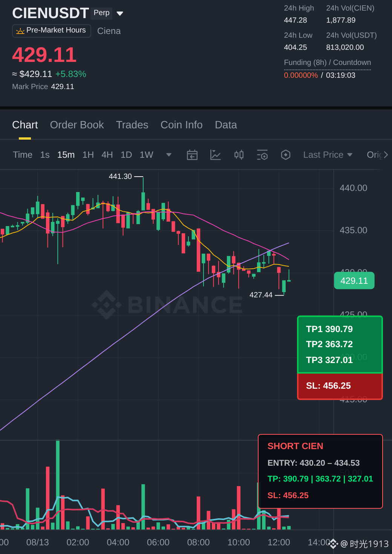392x554 pixels.
Task: Open the Last Price dropdown
Action: [x=328, y=155]
